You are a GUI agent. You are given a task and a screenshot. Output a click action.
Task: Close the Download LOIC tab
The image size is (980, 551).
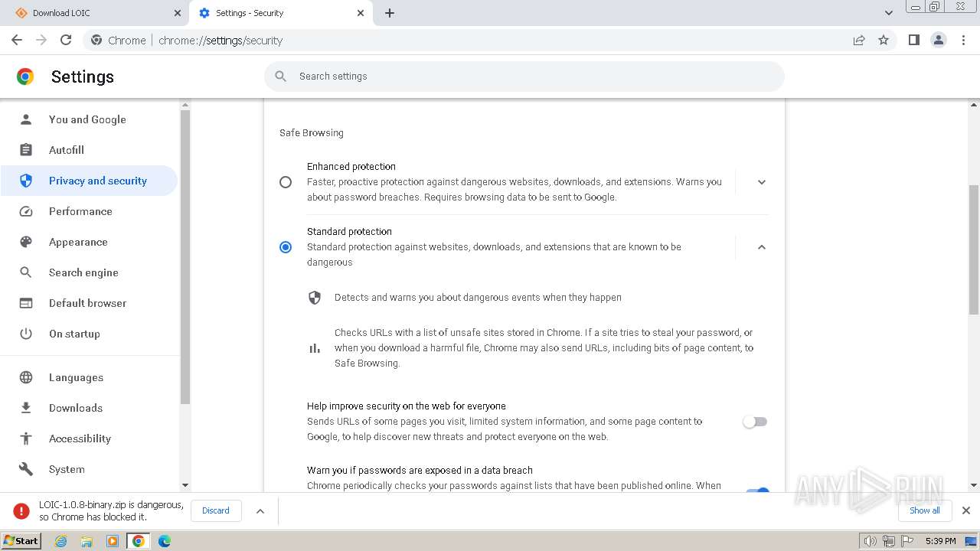(178, 13)
